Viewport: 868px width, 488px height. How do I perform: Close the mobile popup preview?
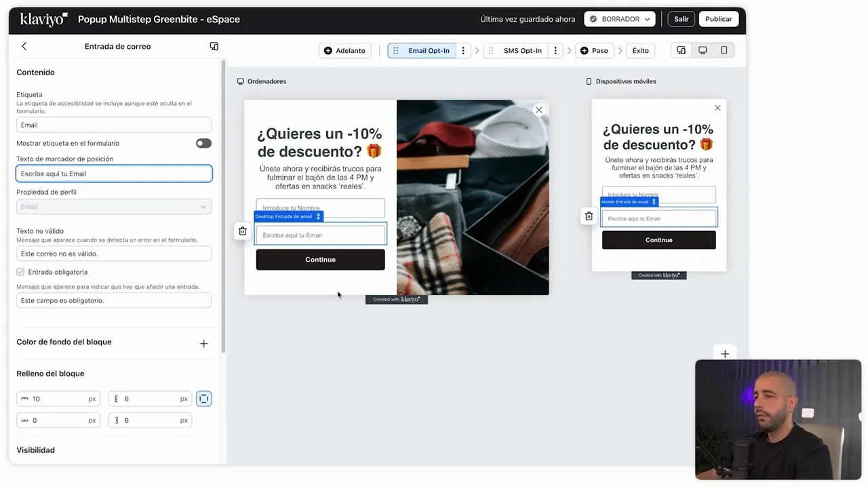(x=717, y=108)
